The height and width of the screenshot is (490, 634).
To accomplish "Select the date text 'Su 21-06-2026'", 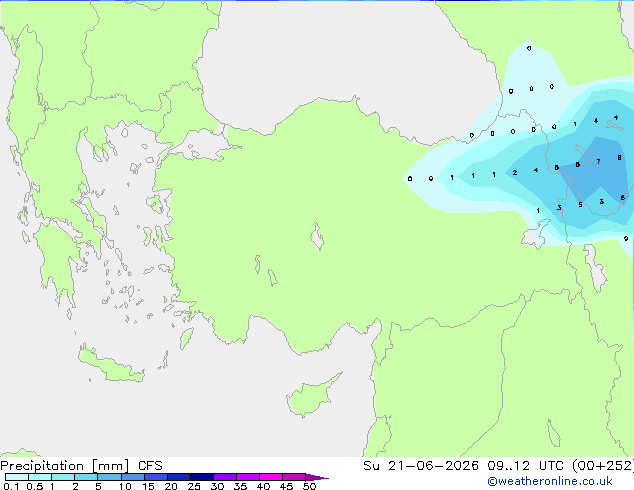I will 421,466.
